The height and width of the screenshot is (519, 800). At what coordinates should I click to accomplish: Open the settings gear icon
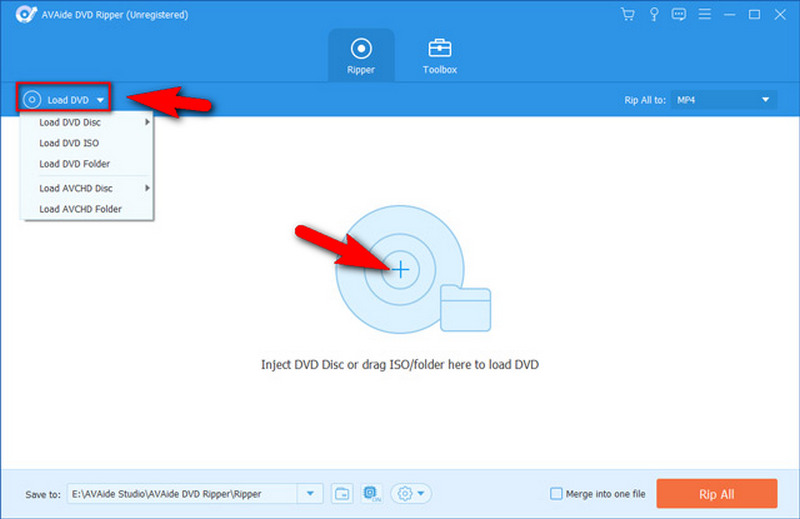(x=405, y=493)
